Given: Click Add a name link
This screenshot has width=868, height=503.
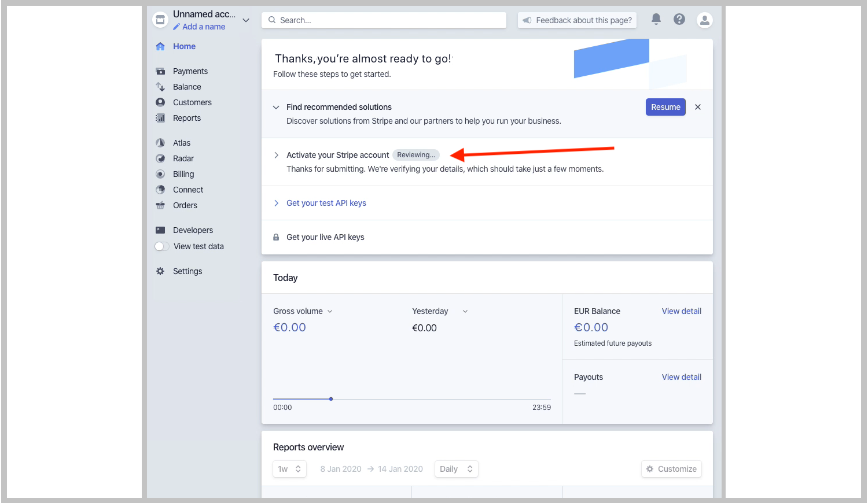Looking at the screenshot, I should (204, 27).
